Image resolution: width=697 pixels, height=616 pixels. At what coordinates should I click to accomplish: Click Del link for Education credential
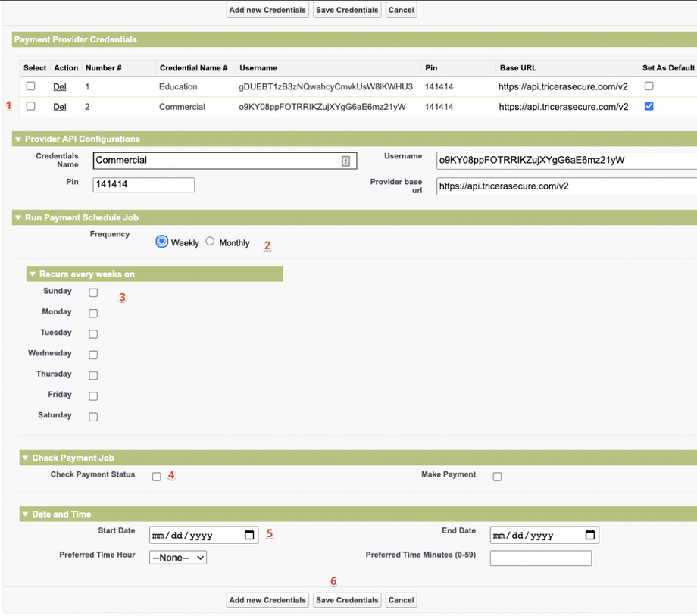(60, 87)
